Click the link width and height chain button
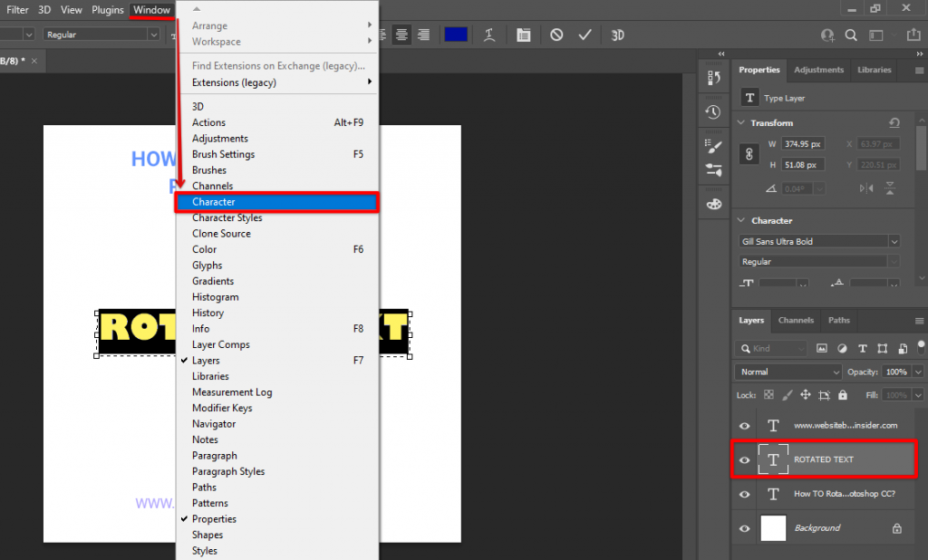The width and height of the screenshot is (928, 560). tap(749, 153)
